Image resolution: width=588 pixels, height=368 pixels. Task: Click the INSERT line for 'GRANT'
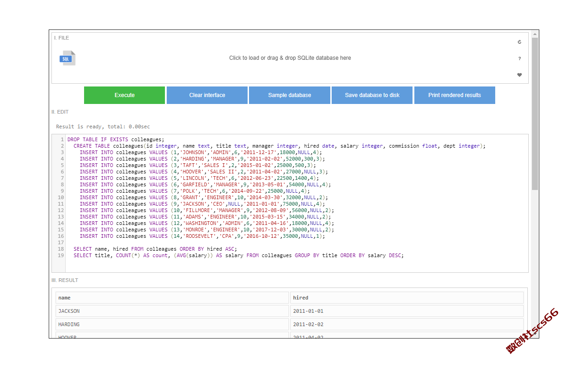click(204, 197)
